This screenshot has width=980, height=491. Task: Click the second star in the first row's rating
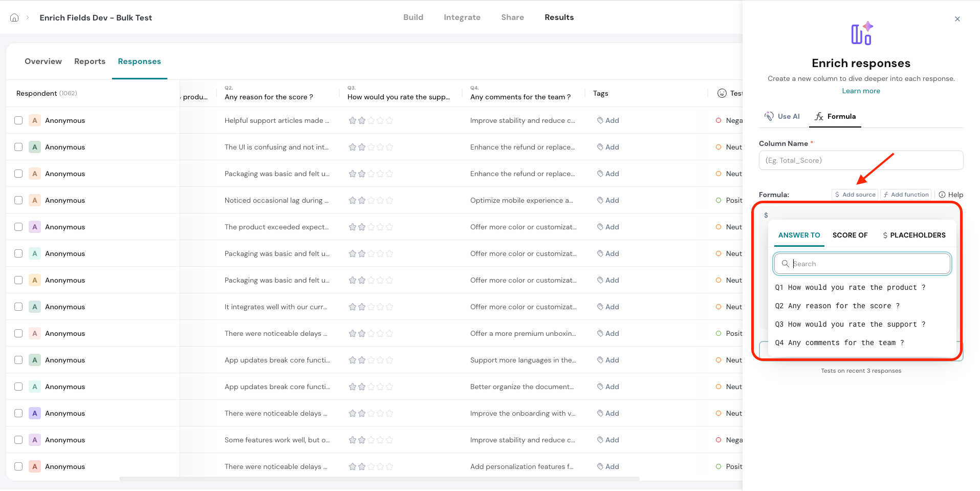point(362,120)
